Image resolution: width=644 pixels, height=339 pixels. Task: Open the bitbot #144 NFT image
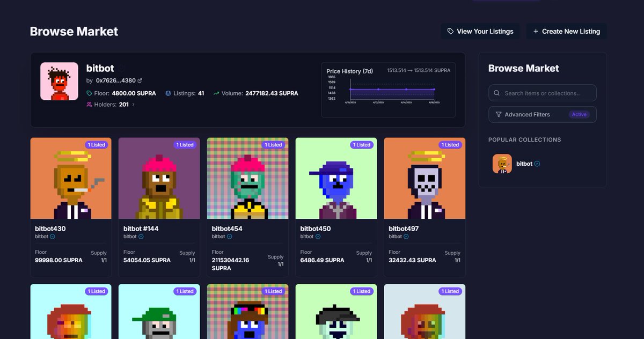tap(159, 179)
